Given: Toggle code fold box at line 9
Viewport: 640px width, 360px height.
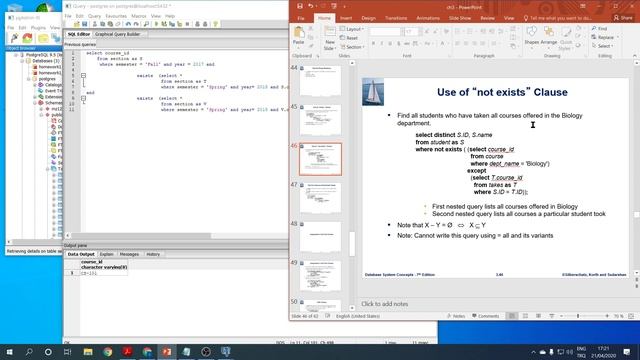Looking at the screenshot, I should coord(83,98).
